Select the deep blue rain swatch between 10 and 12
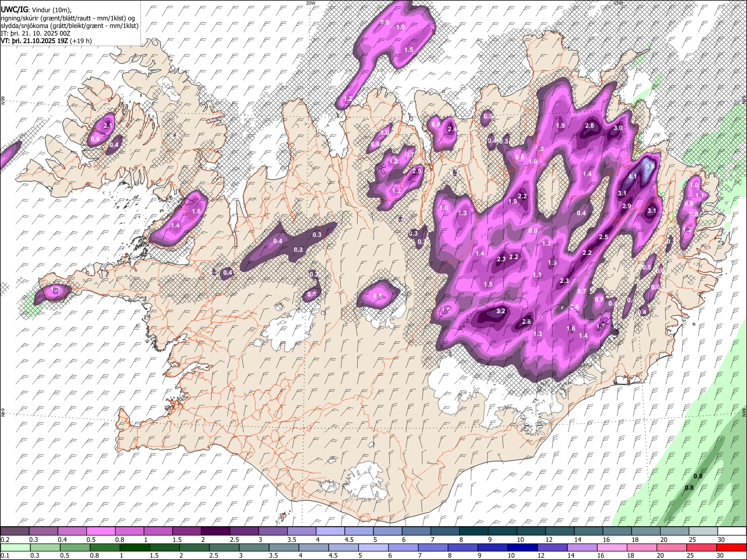 click(522, 547)
